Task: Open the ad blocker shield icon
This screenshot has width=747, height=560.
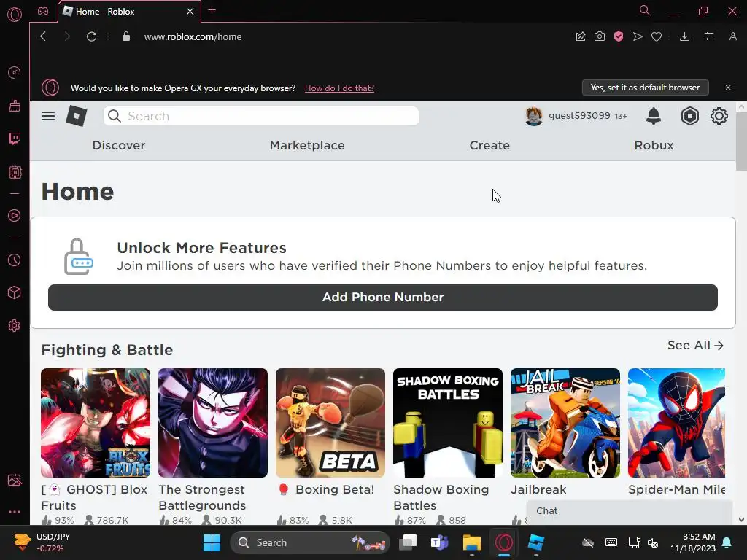Action: point(619,36)
